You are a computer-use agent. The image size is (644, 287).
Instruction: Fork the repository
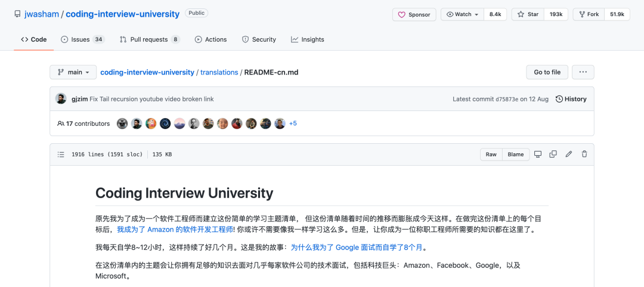pyautogui.click(x=589, y=14)
